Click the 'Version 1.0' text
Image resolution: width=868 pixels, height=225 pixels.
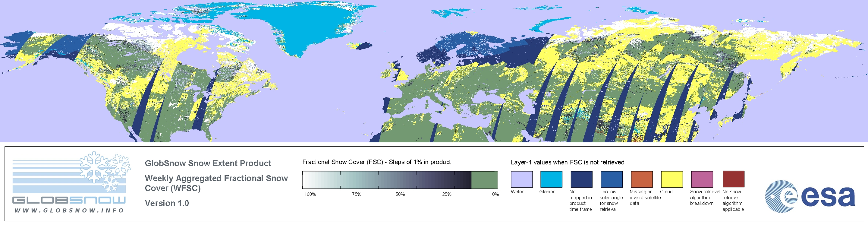tap(167, 203)
